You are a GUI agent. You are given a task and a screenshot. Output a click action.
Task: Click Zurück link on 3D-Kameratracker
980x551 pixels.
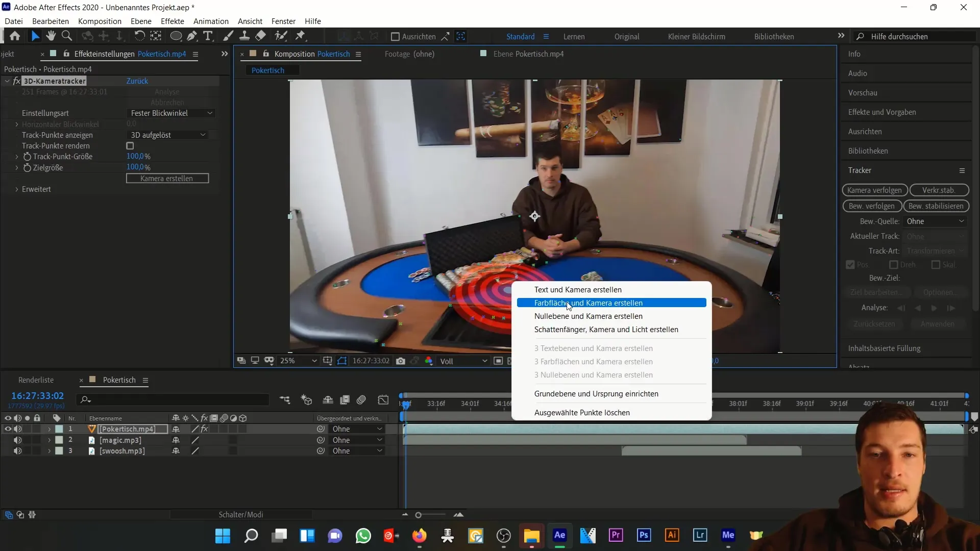click(137, 81)
